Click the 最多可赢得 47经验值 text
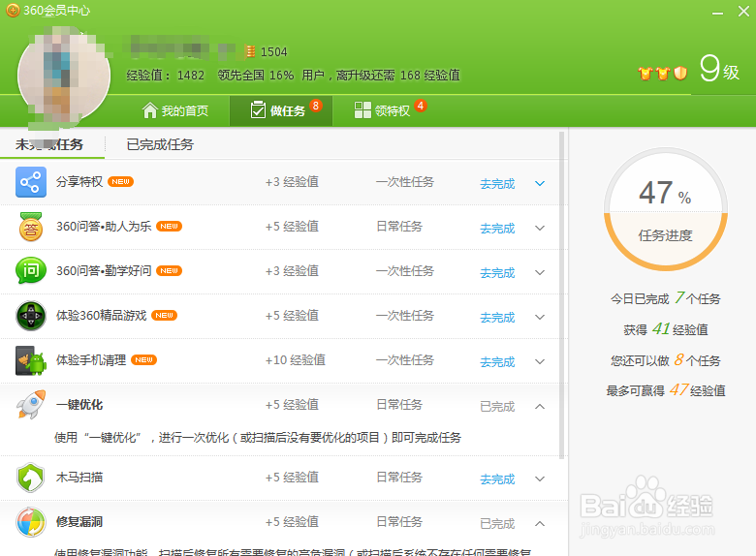The width and height of the screenshot is (756, 556). [x=665, y=389]
